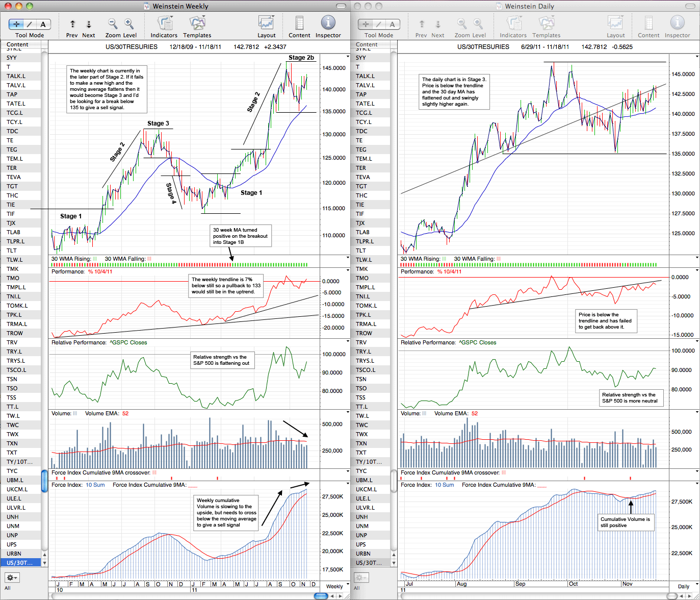The image size is (700, 600).
Task: Select TEVA in Weekly symbol list
Action: point(20,177)
